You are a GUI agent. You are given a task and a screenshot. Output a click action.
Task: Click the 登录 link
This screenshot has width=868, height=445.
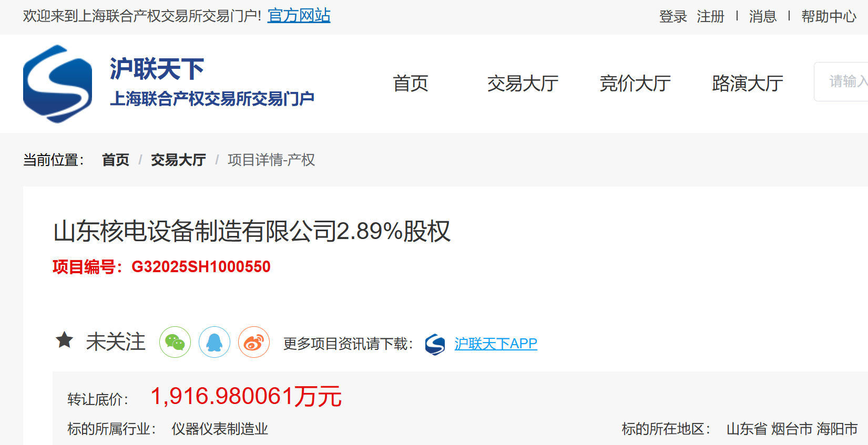pos(673,17)
